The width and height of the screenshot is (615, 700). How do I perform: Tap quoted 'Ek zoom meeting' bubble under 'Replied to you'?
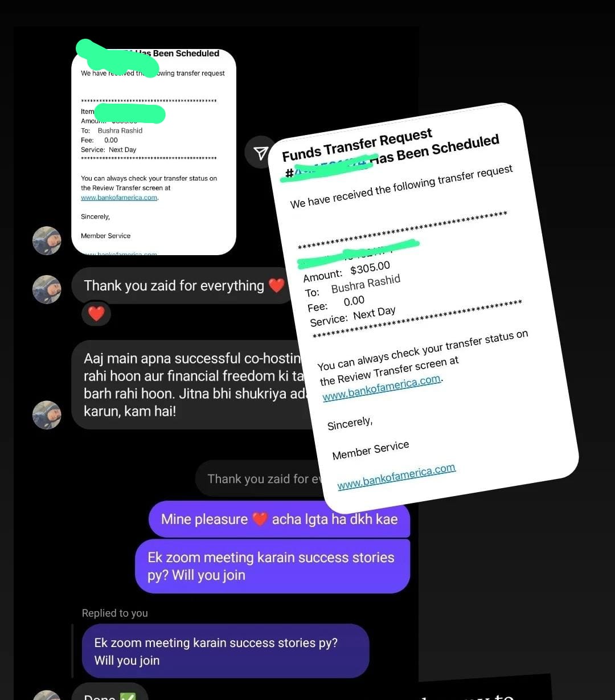pyautogui.click(x=225, y=651)
